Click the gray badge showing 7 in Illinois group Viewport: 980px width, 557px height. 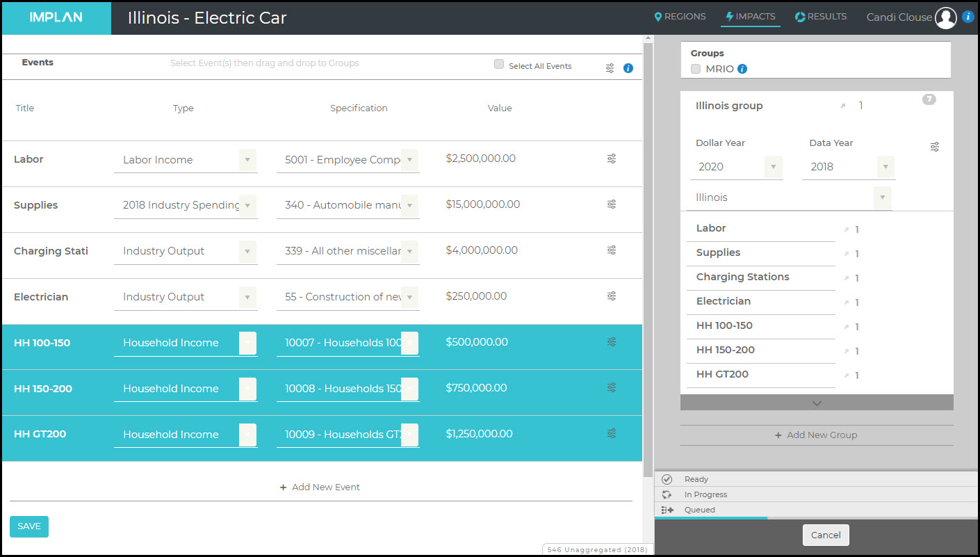929,99
